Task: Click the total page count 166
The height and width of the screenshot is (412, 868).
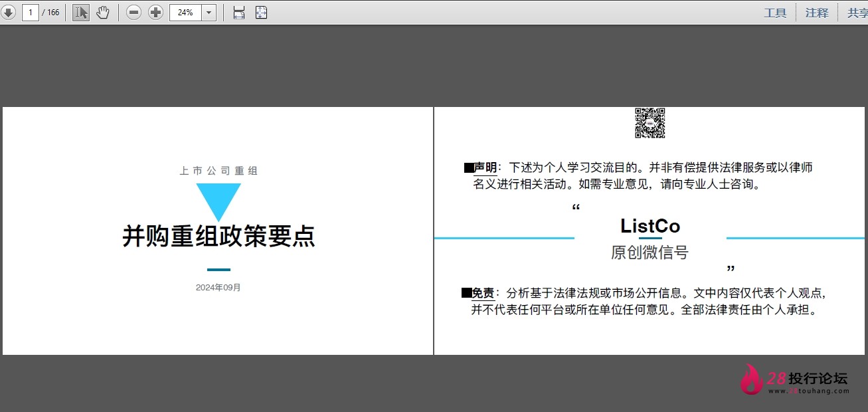Action: pyautogui.click(x=53, y=13)
